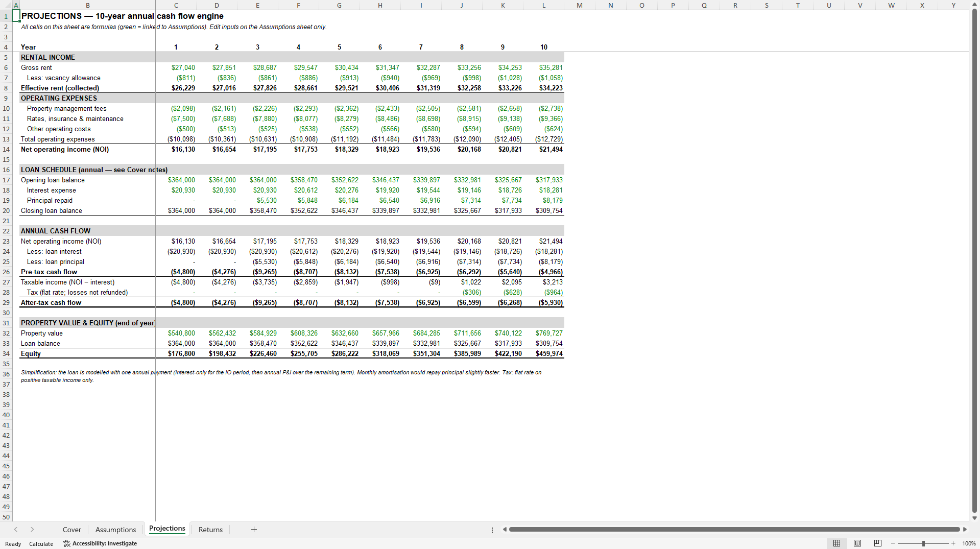Image resolution: width=980 pixels, height=549 pixels.
Task: Switch to Normal view icon
Action: click(x=836, y=543)
